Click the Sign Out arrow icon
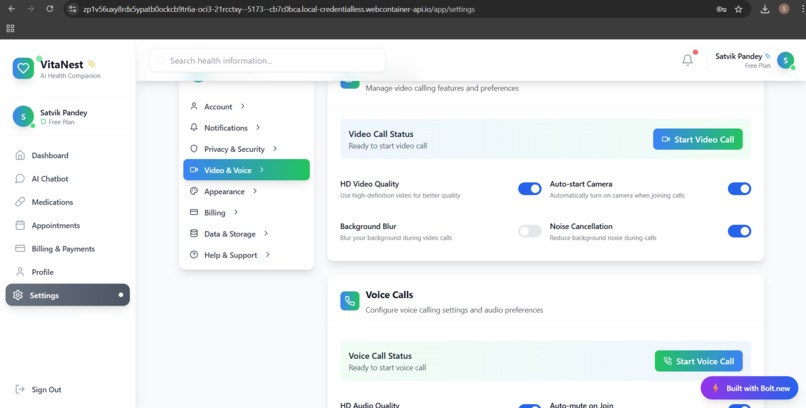The height and width of the screenshot is (408, 806). coord(20,389)
